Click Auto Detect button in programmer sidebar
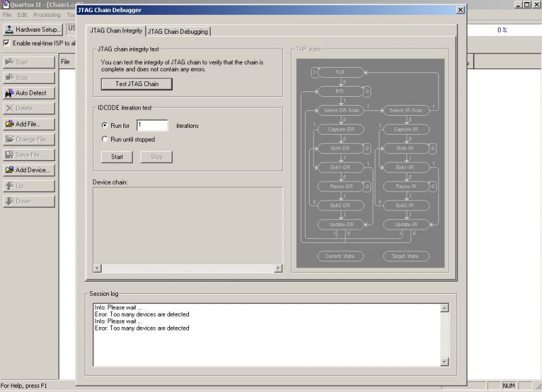Screen dimensions: 542x392 29,93
